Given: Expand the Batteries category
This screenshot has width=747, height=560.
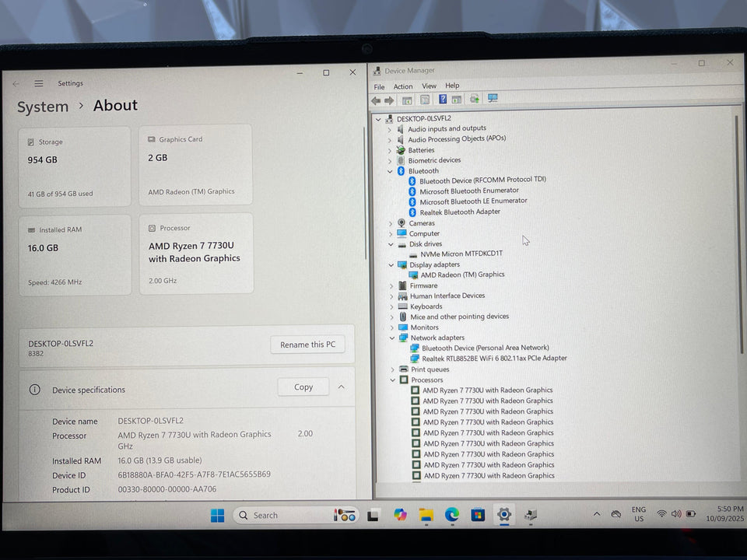Looking at the screenshot, I should tap(390, 150).
